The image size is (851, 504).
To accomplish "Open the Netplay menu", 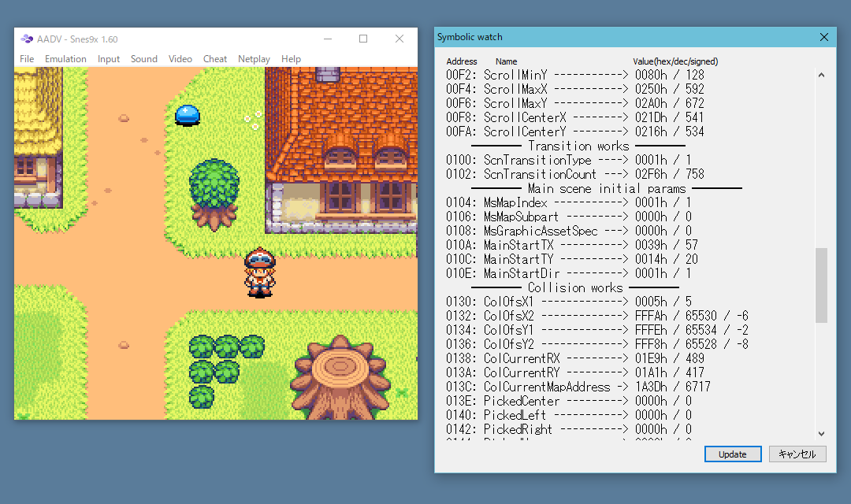I will (254, 58).
